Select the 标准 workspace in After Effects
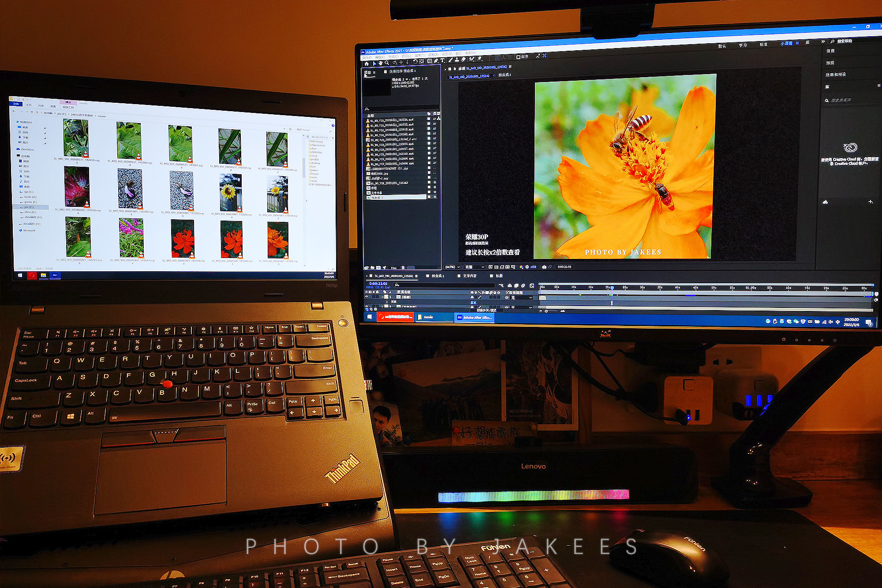This screenshot has width=882, height=588. coord(763,45)
